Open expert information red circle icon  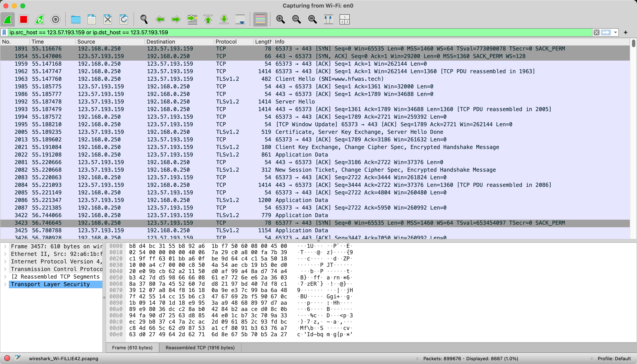(x=7, y=358)
